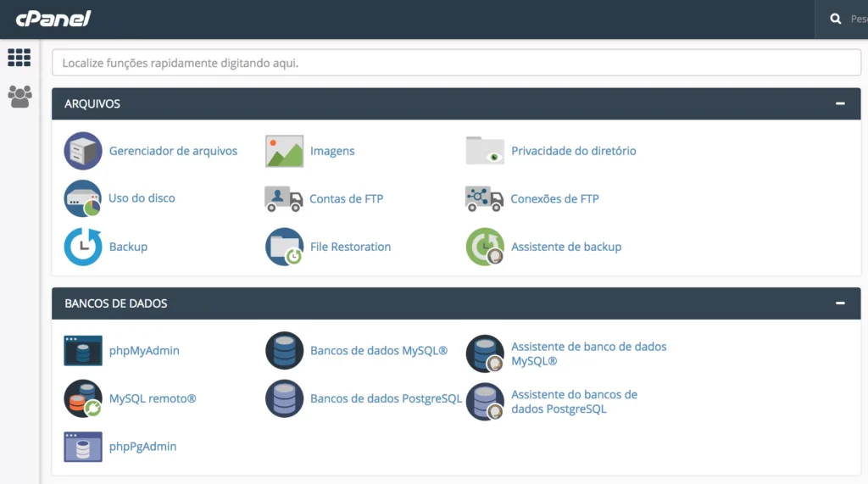Click the Imagens picture icon
868x484 pixels.
(284, 152)
